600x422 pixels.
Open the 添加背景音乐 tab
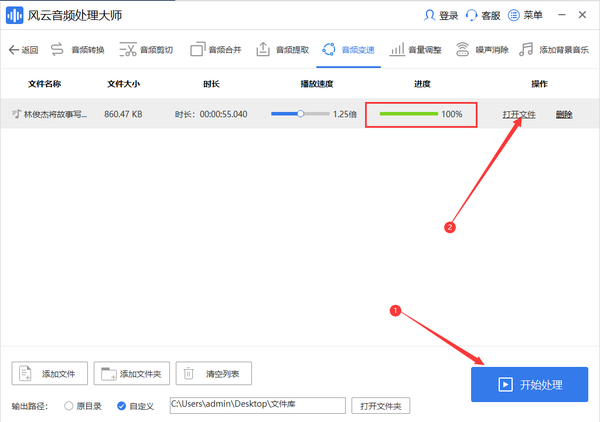pos(554,50)
